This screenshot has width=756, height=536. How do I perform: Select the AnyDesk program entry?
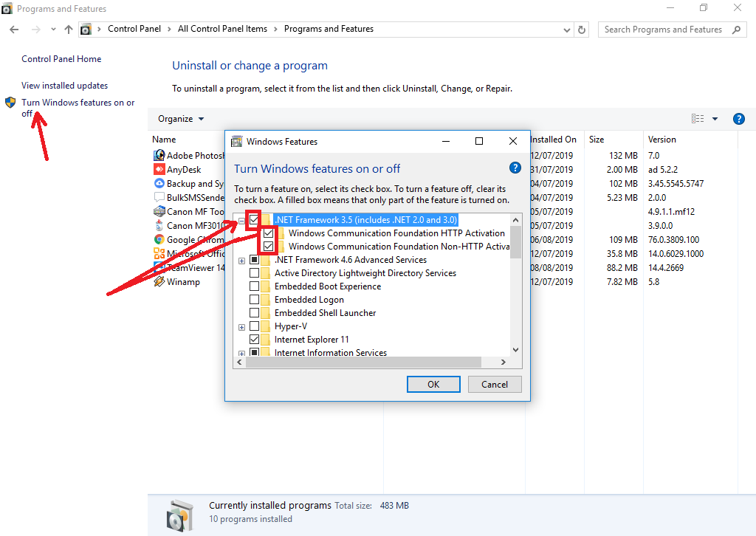coord(184,169)
